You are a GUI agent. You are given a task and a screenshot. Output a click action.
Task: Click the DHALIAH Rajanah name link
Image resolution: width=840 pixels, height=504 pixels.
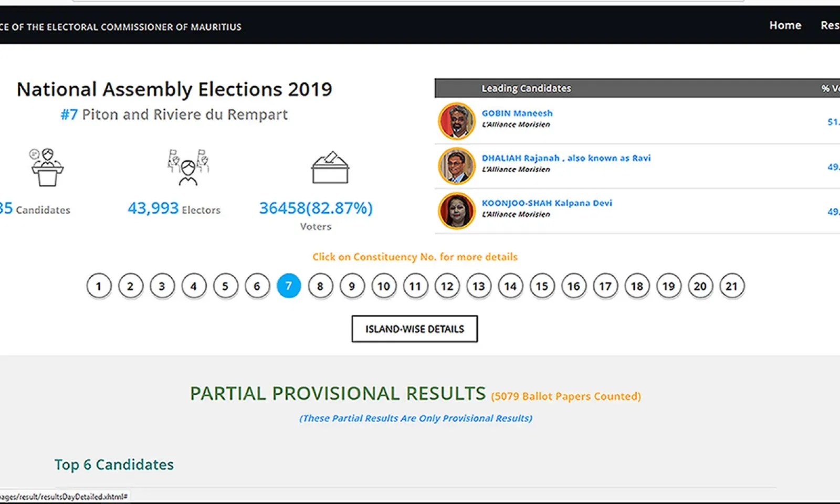(x=566, y=158)
